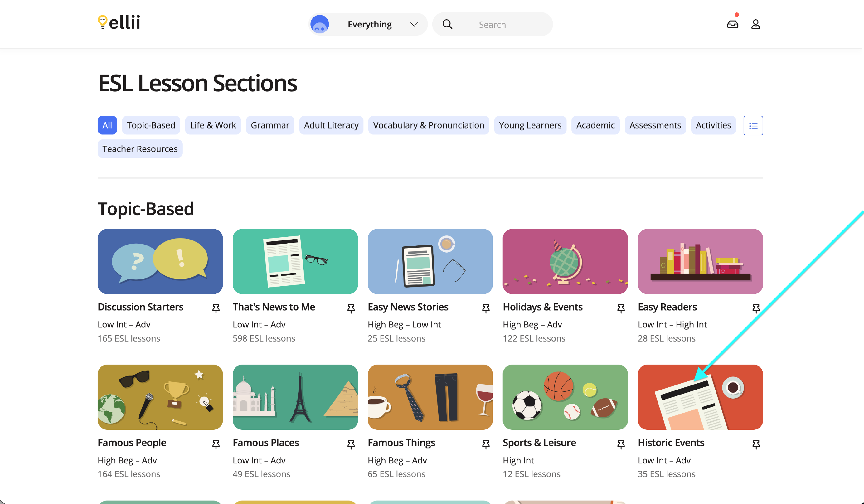Pin the Historic Events section
The image size is (864, 504).
[756, 444]
